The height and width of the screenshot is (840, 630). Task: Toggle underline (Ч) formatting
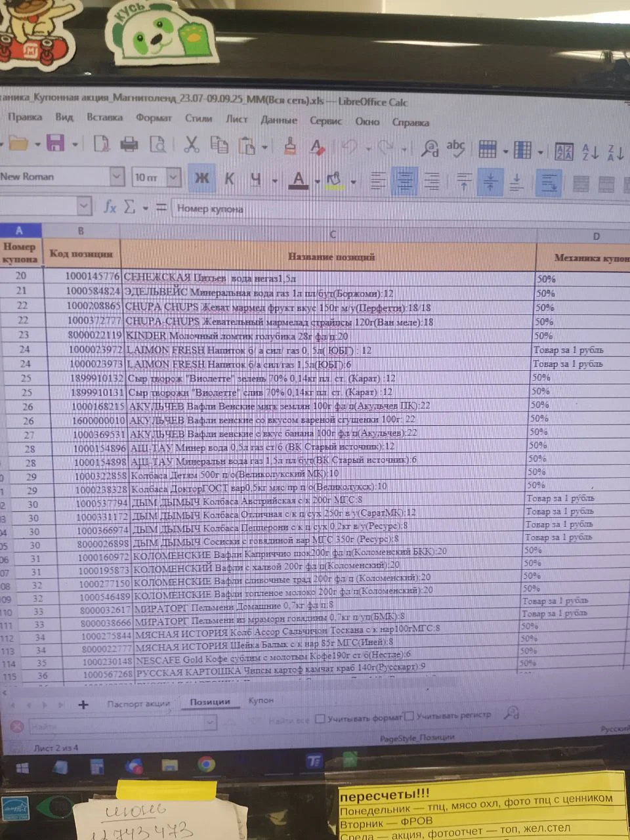(256, 178)
